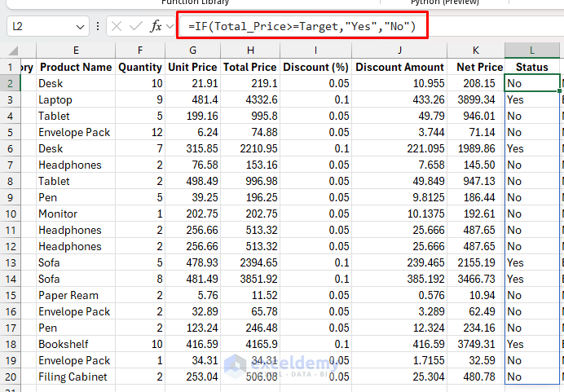Select column L header
The height and width of the screenshot is (392, 564).
point(532,51)
